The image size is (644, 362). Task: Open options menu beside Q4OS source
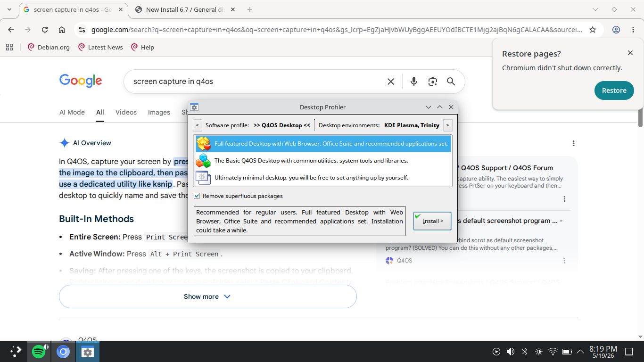pos(564,261)
